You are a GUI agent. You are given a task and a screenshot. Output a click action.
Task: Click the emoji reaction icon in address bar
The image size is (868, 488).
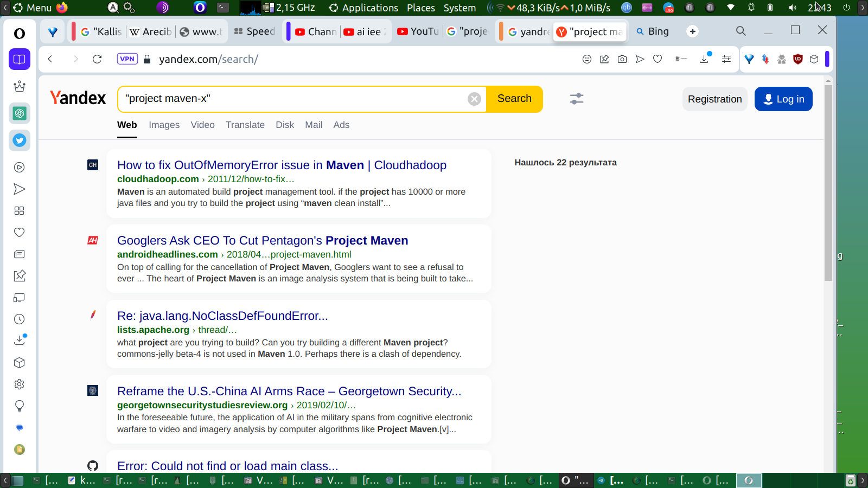click(587, 59)
